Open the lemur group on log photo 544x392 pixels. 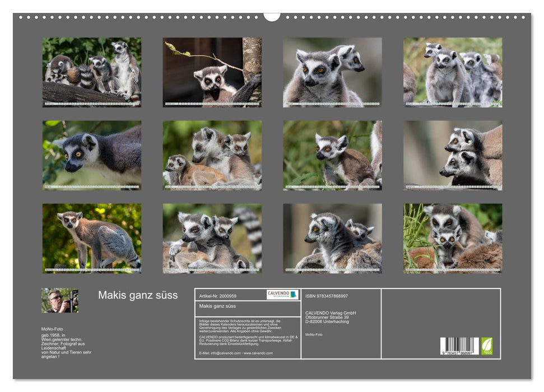pyautogui.click(x=92, y=72)
